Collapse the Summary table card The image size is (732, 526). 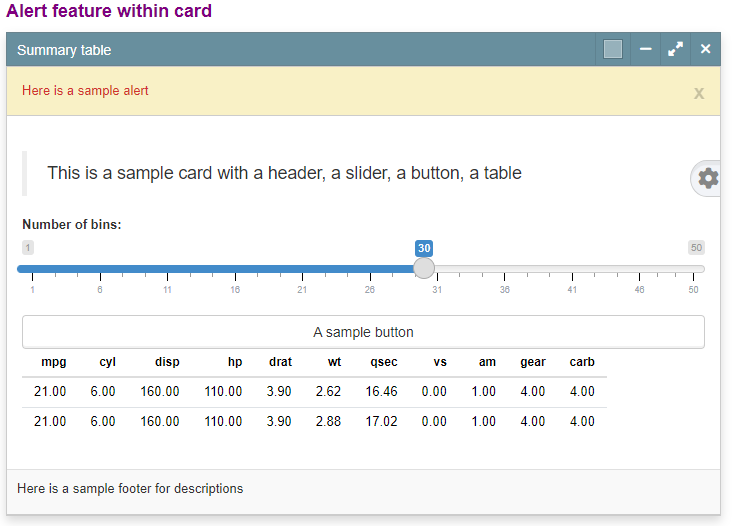point(646,49)
